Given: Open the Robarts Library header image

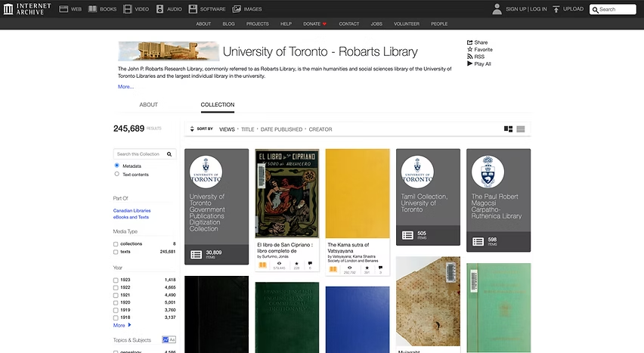Looking at the screenshot, I should 169,51.
